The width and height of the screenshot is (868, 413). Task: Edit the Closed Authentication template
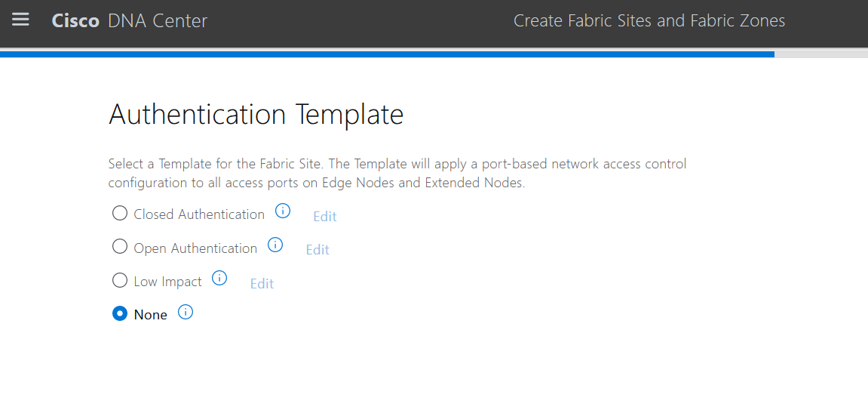point(325,217)
